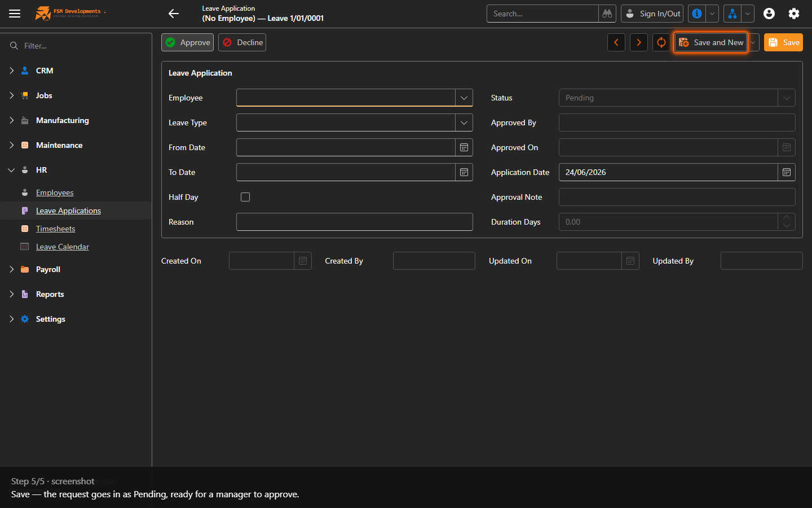Increase Duration Days with up arrow
The width and height of the screenshot is (812, 508).
pos(787,217)
